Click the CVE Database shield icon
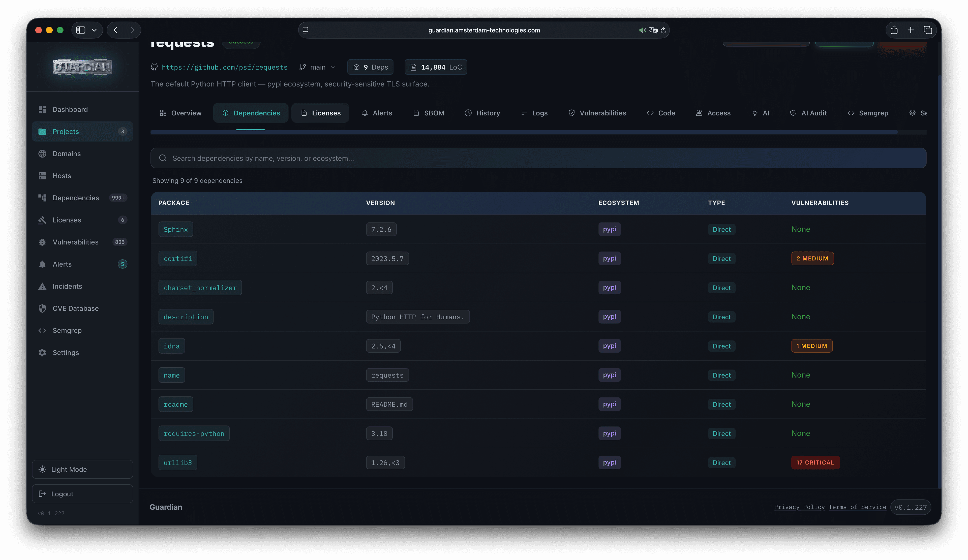Screen dimensions: 968x560 [42, 308]
